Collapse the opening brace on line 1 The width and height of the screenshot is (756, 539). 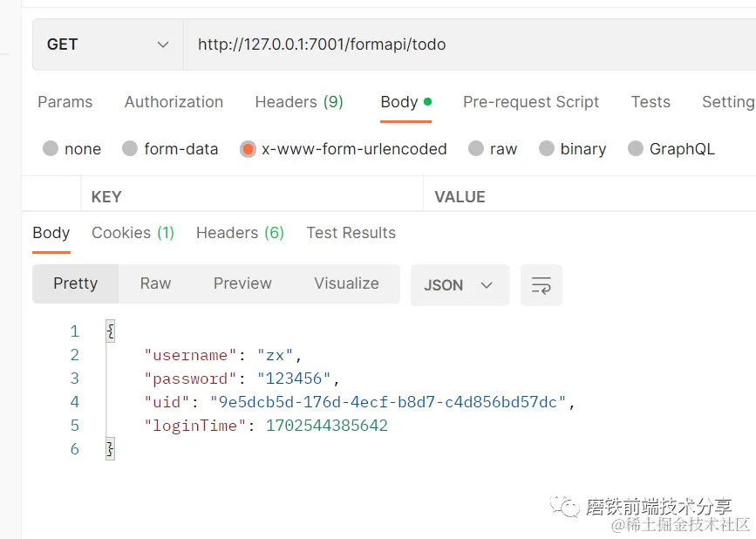111,331
